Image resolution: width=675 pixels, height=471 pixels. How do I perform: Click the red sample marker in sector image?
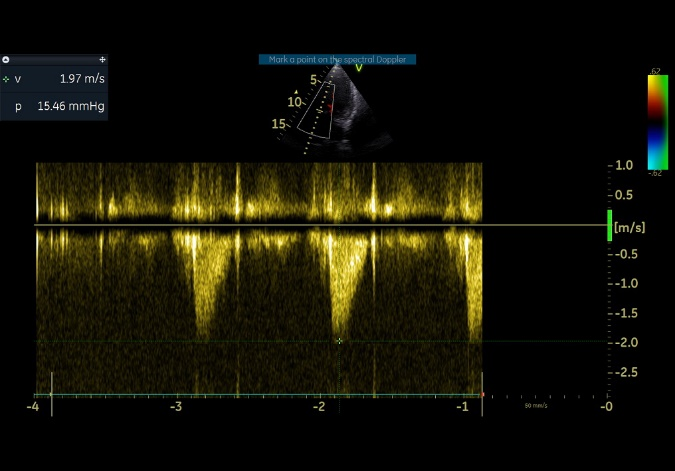click(330, 107)
